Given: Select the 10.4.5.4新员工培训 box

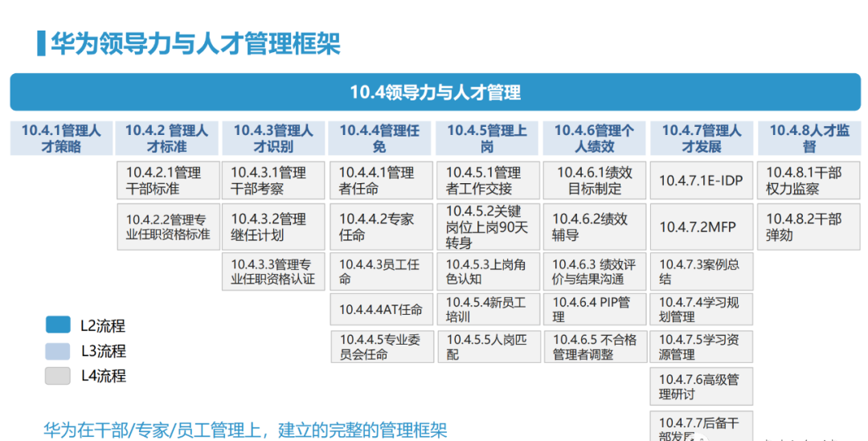Looking at the screenshot, I should pyautogui.click(x=489, y=309).
